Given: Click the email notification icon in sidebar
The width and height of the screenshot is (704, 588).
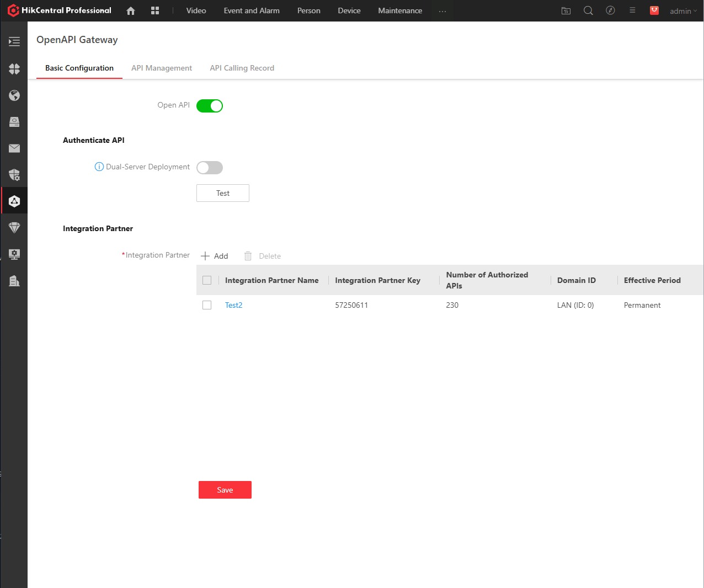Looking at the screenshot, I should [x=14, y=148].
